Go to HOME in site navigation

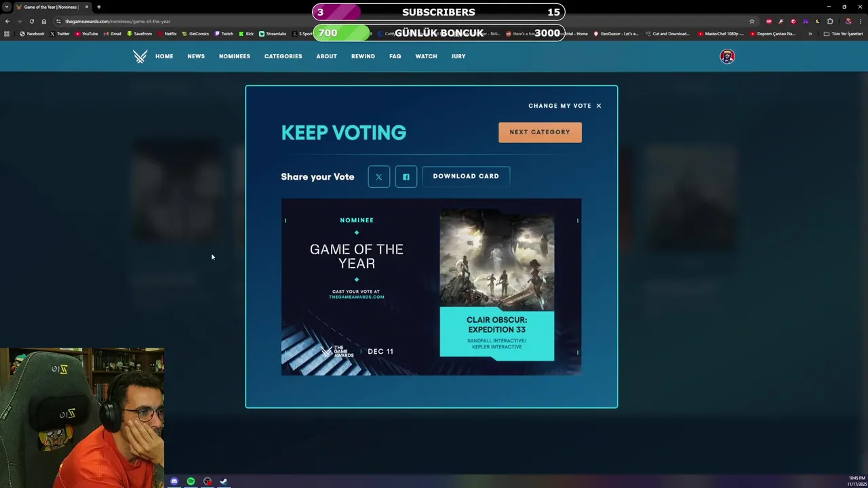[164, 56]
